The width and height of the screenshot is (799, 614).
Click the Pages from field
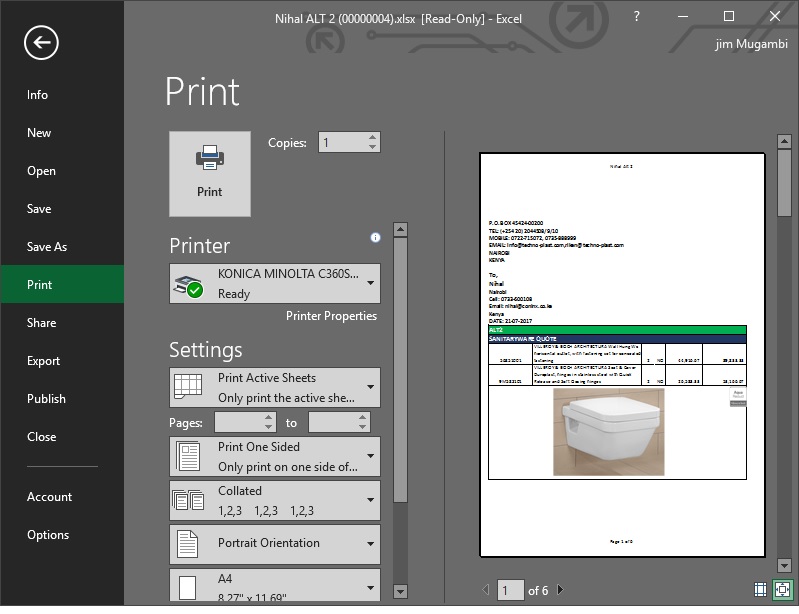[x=239, y=422]
